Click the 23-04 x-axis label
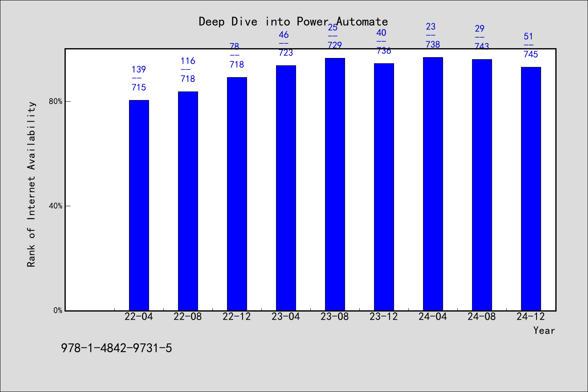The height and width of the screenshot is (392, 588). click(x=286, y=316)
